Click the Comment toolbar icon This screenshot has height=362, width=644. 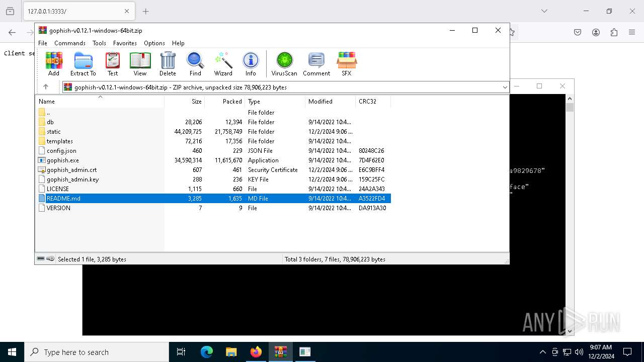pos(316,64)
